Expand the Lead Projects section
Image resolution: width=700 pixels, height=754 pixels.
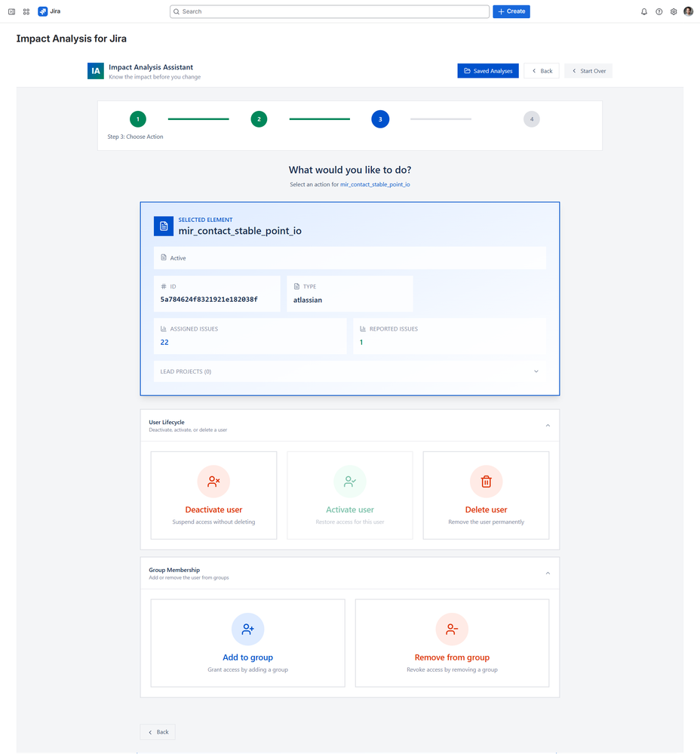tap(536, 371)
